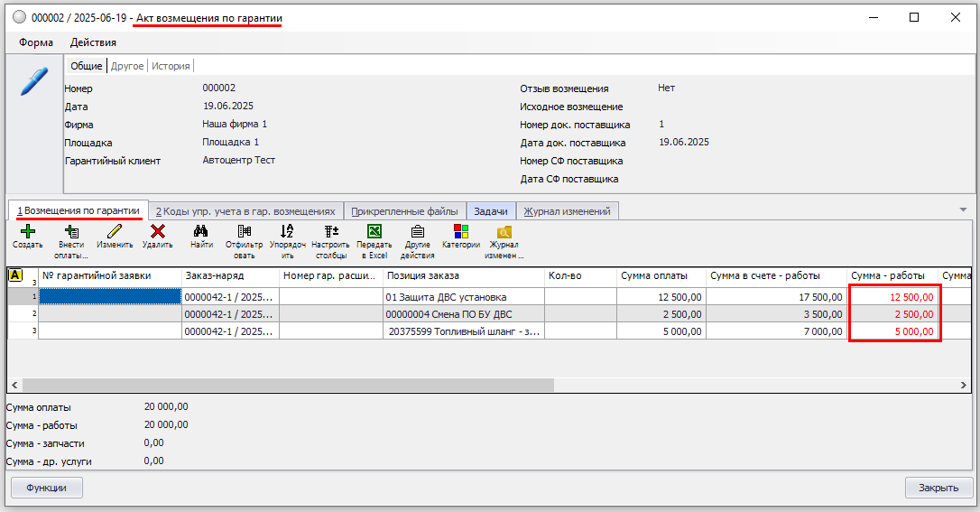Open Настроить столбцы column settings
Image resolution: width=980 pixels, height=512 pixels.
point(330,232)
